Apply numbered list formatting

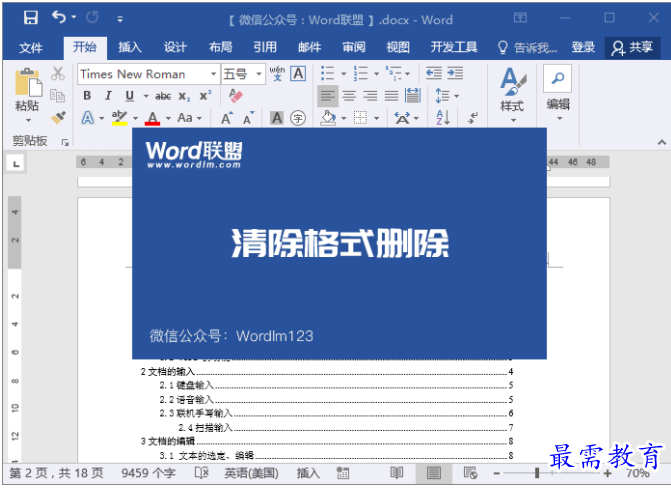tap(360, 73)
